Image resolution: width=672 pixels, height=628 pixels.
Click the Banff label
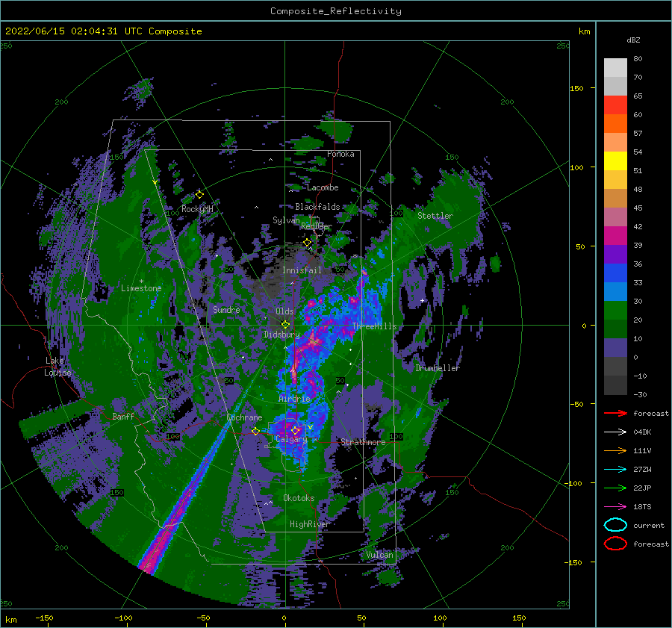123,416
